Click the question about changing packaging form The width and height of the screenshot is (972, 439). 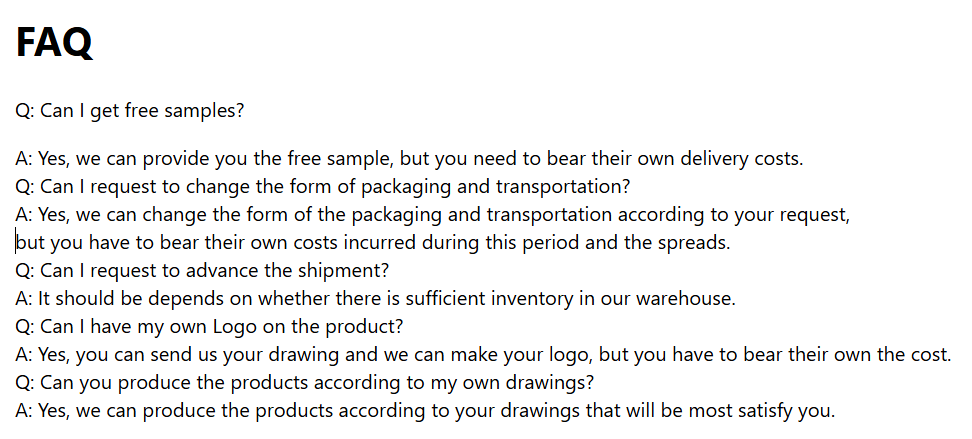pos(322,187)
